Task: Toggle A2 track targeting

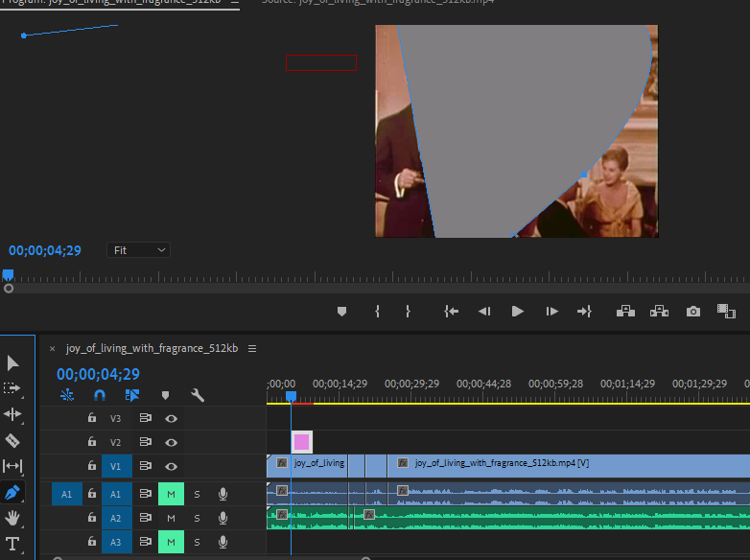Action: [x=116, y=518]
